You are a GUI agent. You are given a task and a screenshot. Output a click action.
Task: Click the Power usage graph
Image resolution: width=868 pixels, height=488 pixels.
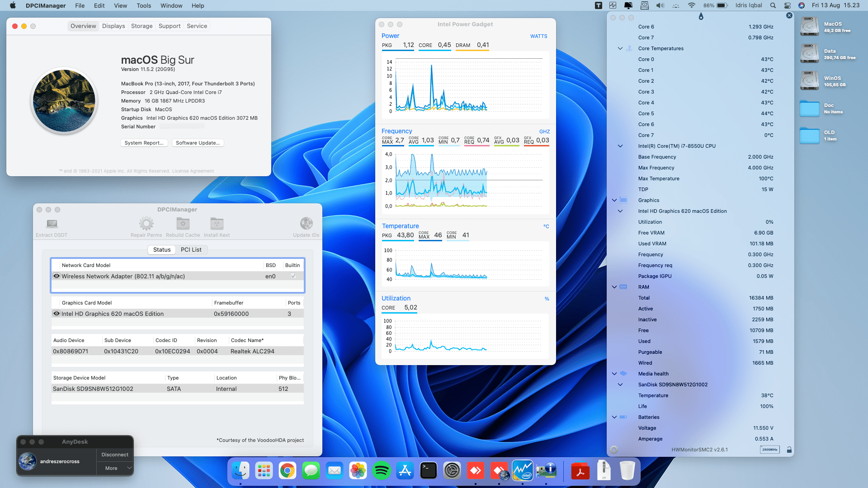(466, 86)
